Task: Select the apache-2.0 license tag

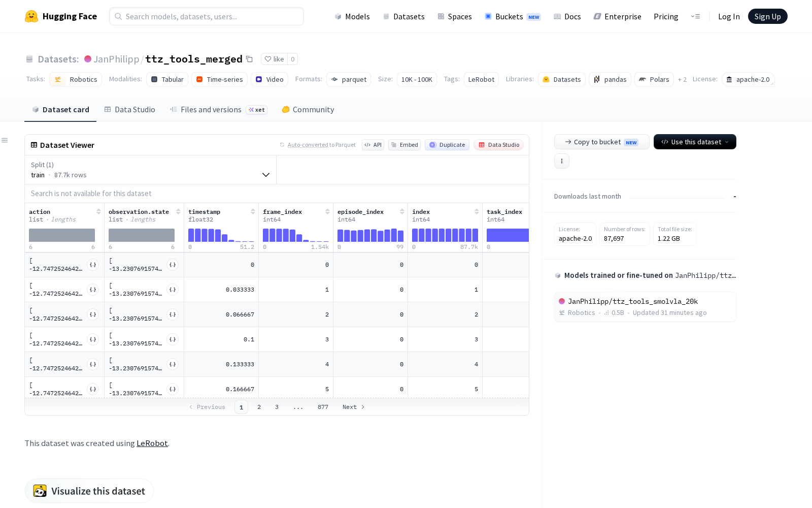Action: point(748,79)
